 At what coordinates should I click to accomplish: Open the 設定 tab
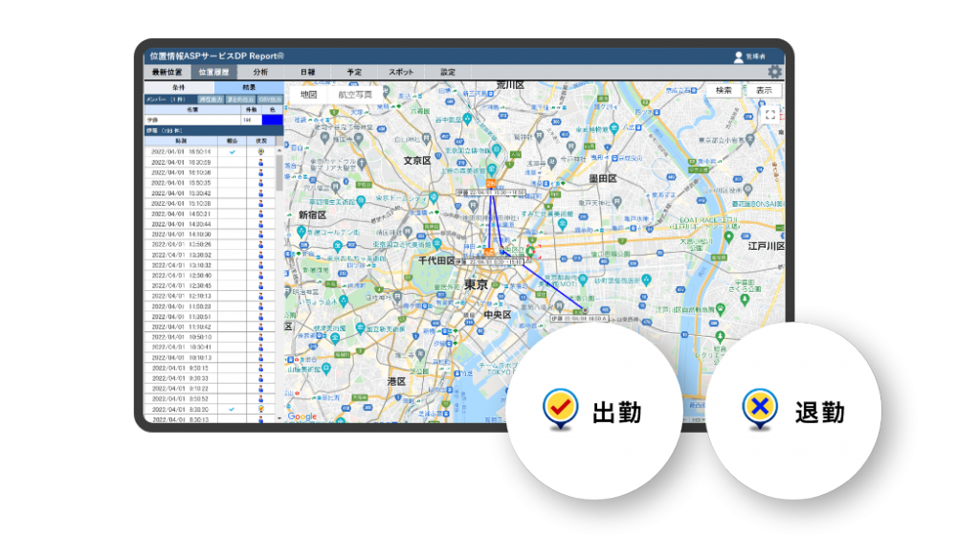448,72
